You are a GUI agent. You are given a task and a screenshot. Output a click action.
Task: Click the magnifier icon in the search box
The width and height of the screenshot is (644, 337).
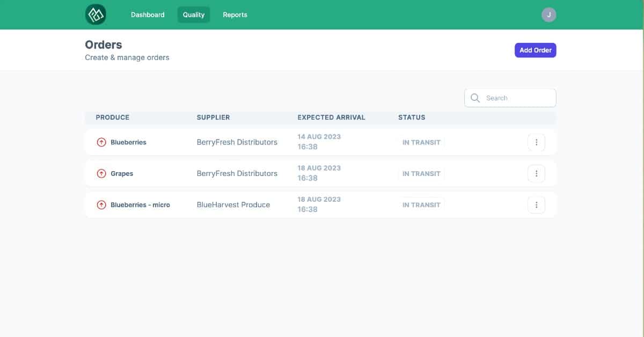click(475, 98)
